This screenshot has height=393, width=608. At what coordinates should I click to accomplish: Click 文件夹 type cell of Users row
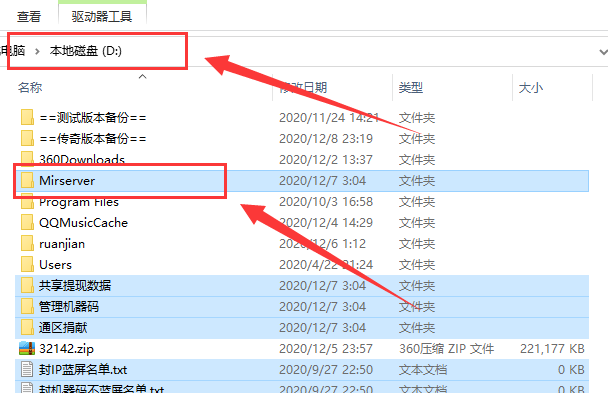417,265
